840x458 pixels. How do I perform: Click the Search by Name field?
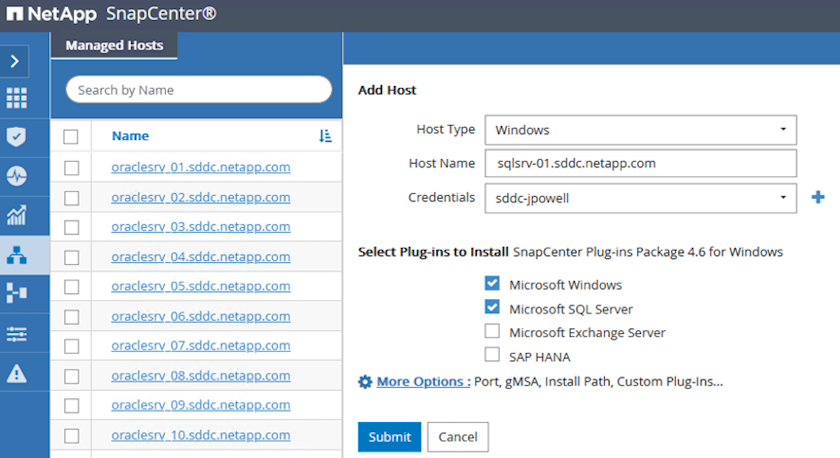coord(198,90)
